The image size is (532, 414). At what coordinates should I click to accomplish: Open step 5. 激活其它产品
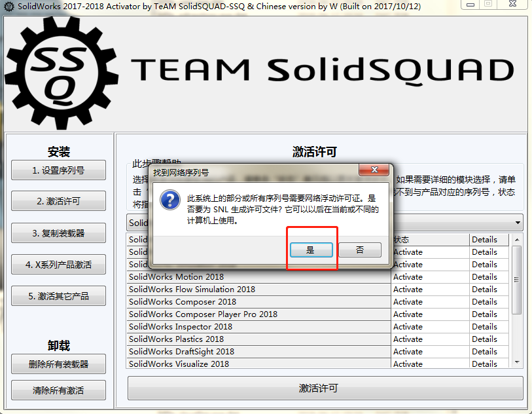pos(58,296)
